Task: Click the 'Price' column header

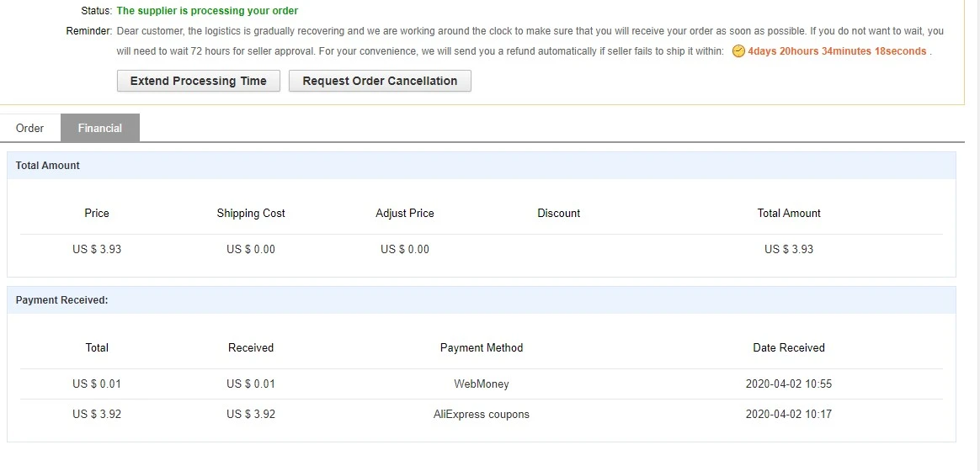Action: (x=97, y=213)
